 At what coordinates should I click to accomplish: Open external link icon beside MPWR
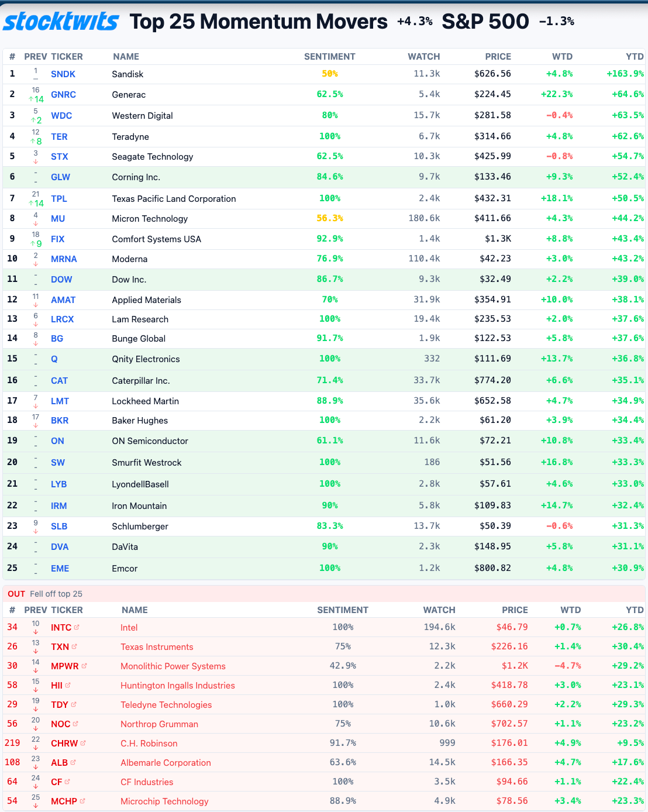click(84, 666)
